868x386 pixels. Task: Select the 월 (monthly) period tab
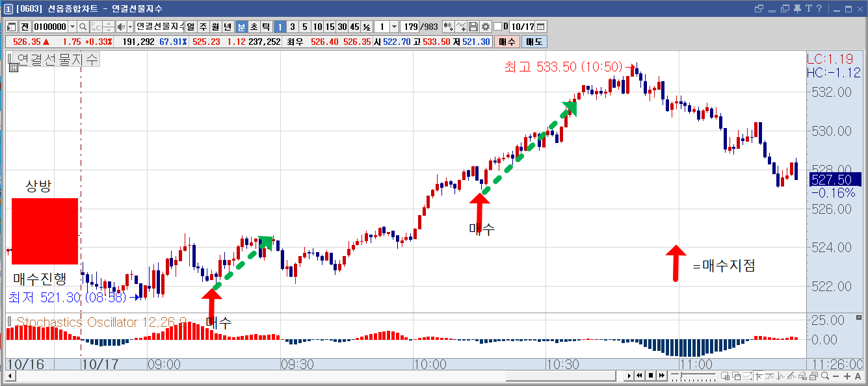tap(215, 27)
